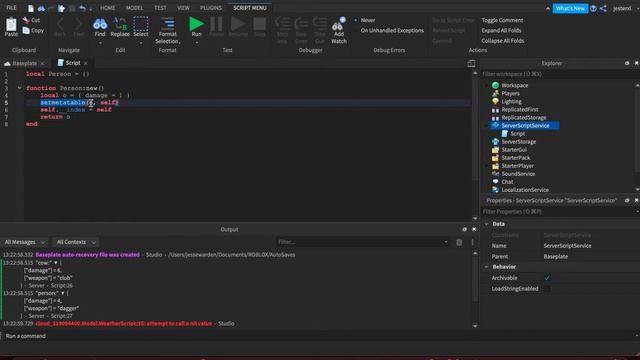
Task: Click the Output Filter text field
Action: [362, 242]
